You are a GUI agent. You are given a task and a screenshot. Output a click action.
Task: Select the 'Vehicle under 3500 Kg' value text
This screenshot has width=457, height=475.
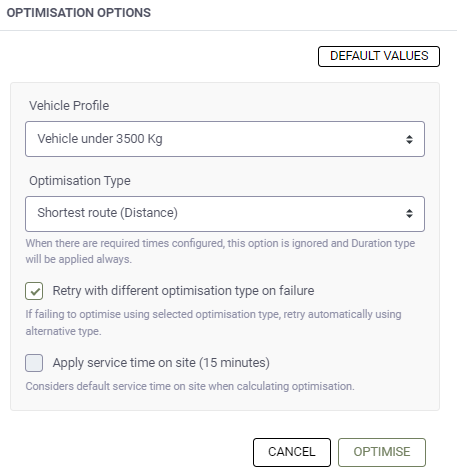coord(100,139)
